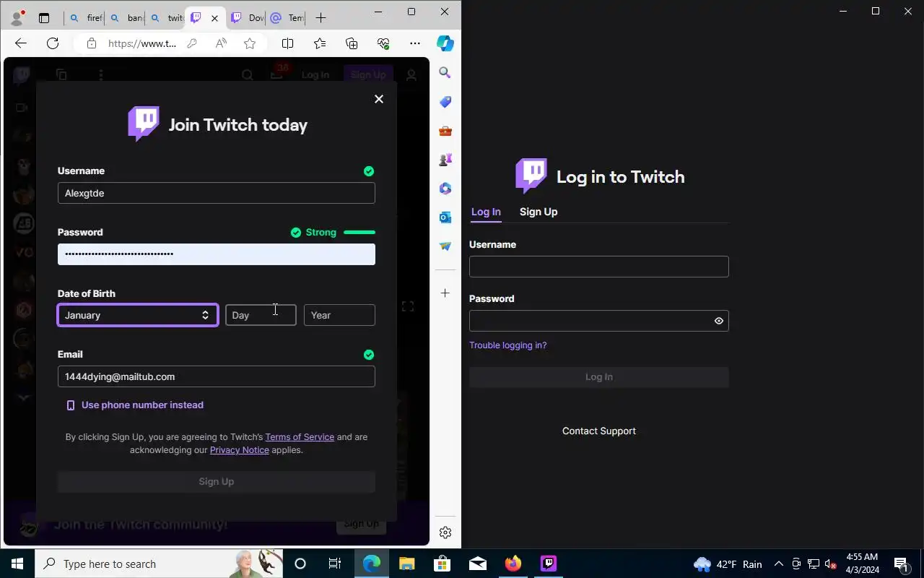924x578 pixels.
Task: Add this page to favorites star
Action: click(x=250, y=43)
